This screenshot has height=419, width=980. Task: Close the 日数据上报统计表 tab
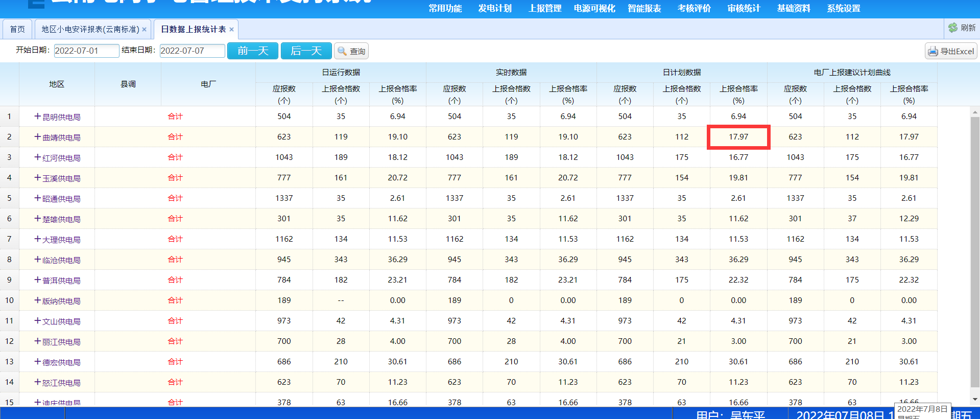pos(231,30)
